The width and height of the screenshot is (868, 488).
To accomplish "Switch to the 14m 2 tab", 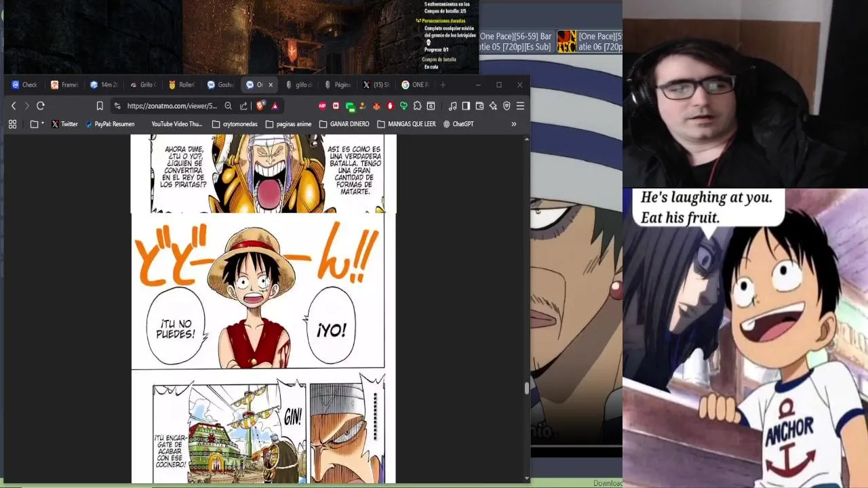I will tap(104, 85).
